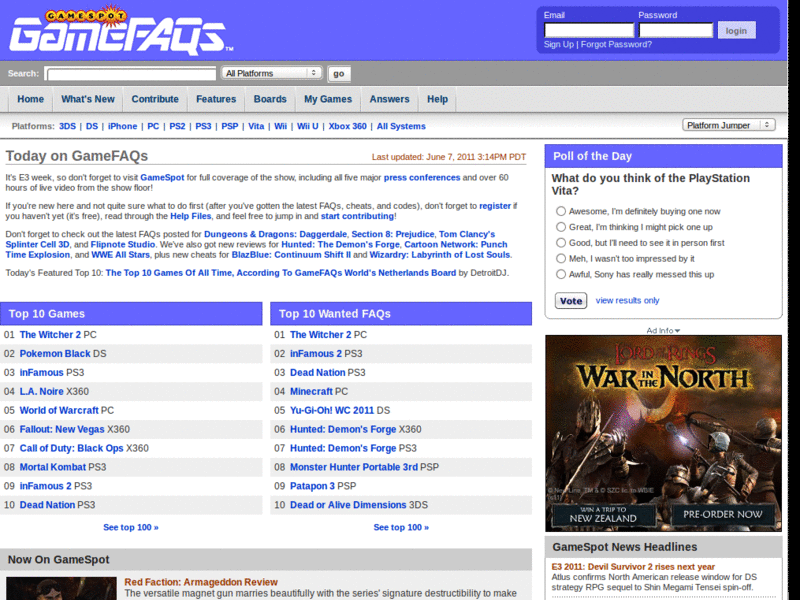Open the DS platform link

coord(92,126)
